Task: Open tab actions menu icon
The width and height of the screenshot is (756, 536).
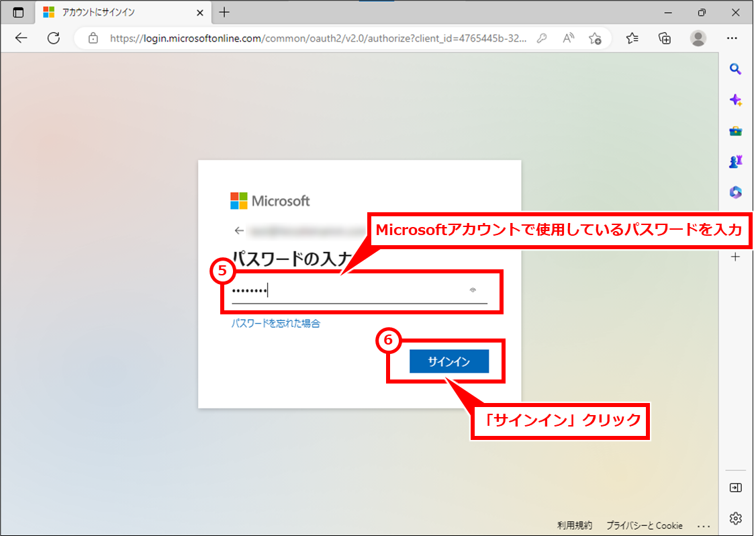Action: point(18,13)
